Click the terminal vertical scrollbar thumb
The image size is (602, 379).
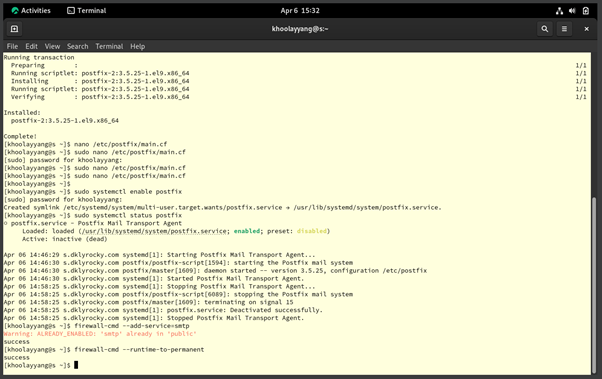(594, 284)
